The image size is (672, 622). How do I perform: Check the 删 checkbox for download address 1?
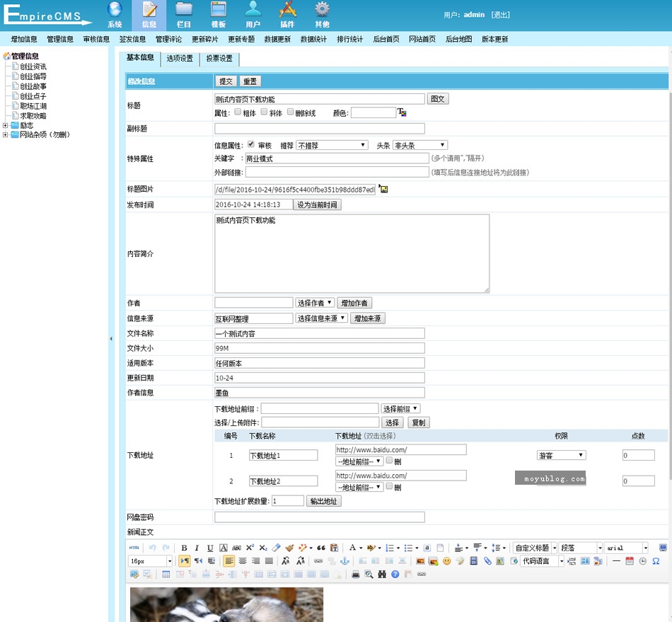[x=389, y=461]
